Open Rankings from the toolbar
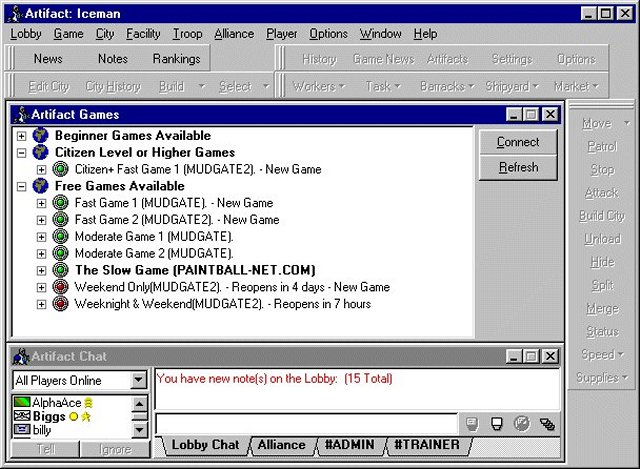The height and width of the screenshot is (469, 640). click(x=176, y=59)
